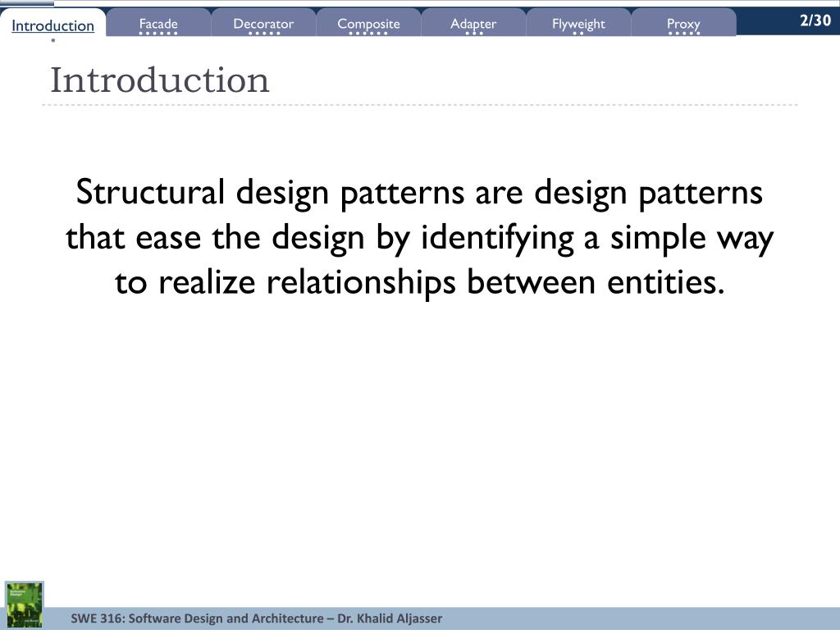This screenshot has height=630, width=840.
Task: Click the Structural design patterns definition paragraph
Action: tap(420, 237)
